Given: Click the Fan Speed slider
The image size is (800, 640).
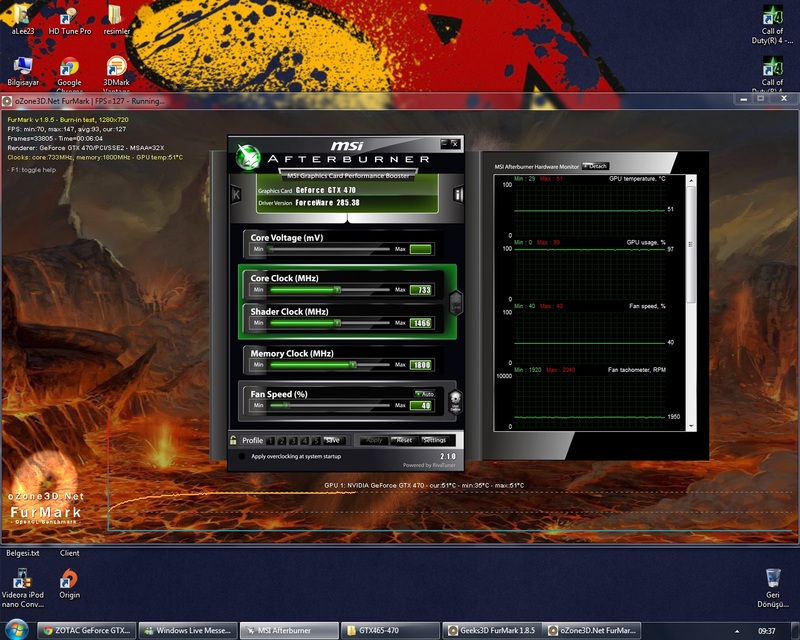Looking at the screenshot, I should pos(329,406).
